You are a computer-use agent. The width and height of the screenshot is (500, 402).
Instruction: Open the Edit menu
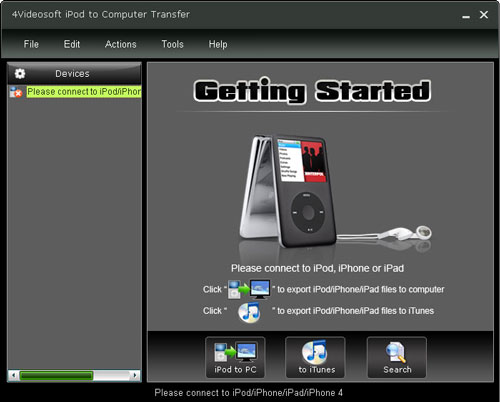(72, 44)
